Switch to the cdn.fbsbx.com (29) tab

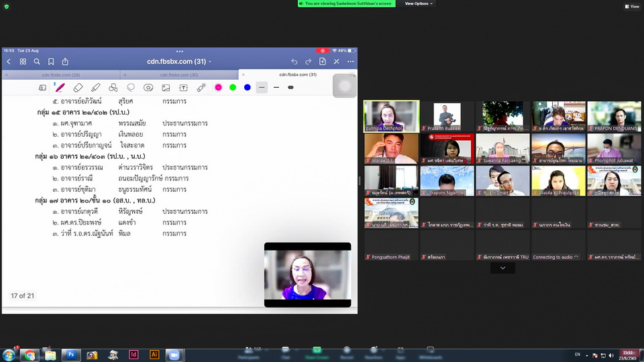tap(61, 74)
